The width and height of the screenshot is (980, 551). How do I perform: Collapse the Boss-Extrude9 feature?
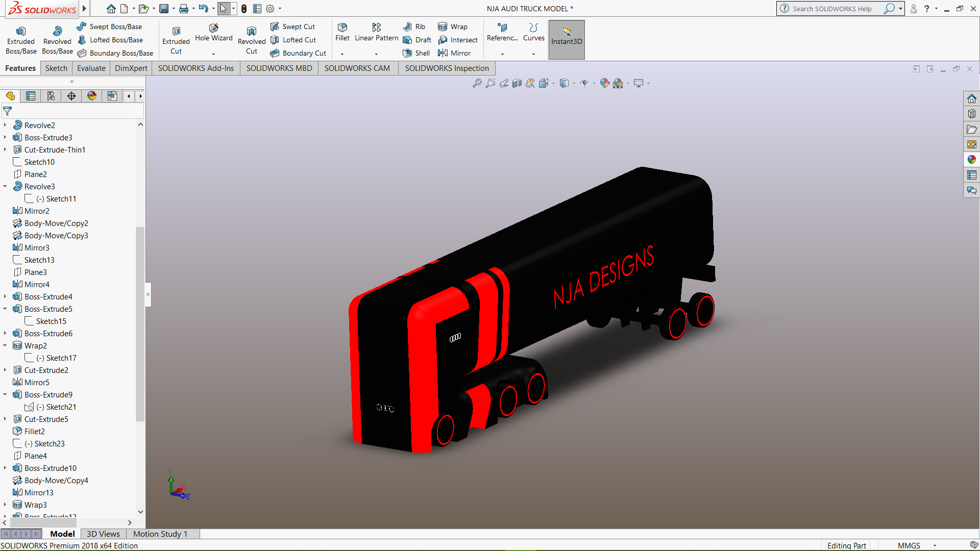click(5, 394)
